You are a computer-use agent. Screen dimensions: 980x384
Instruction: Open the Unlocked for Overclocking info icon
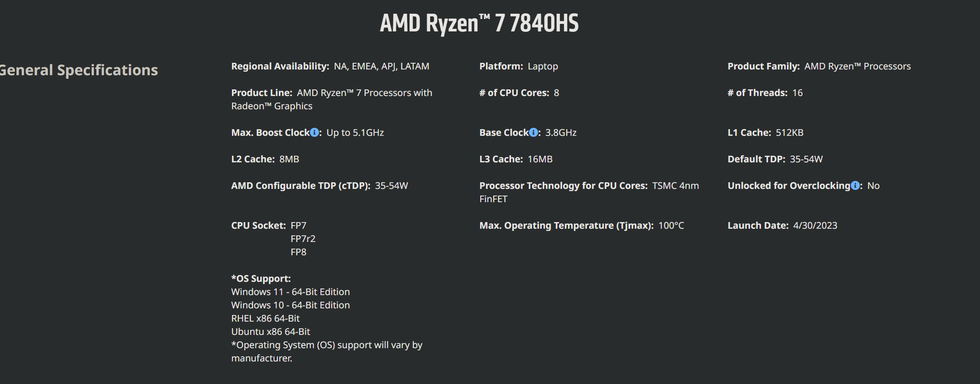coord(855,186)
